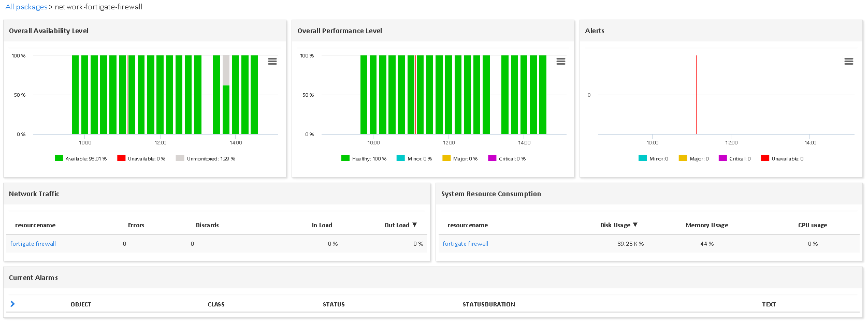Open the Alerts chart hamburger menu

pyautogui.click(x=848, y=61)
